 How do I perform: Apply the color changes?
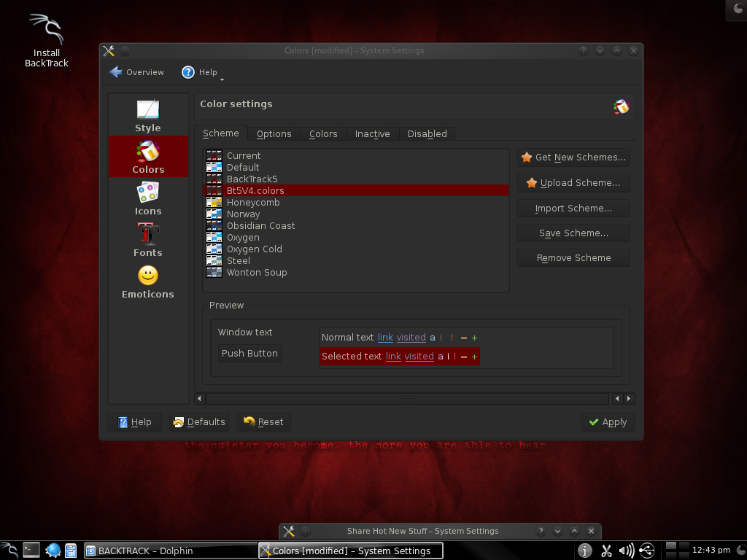point(608,422)
